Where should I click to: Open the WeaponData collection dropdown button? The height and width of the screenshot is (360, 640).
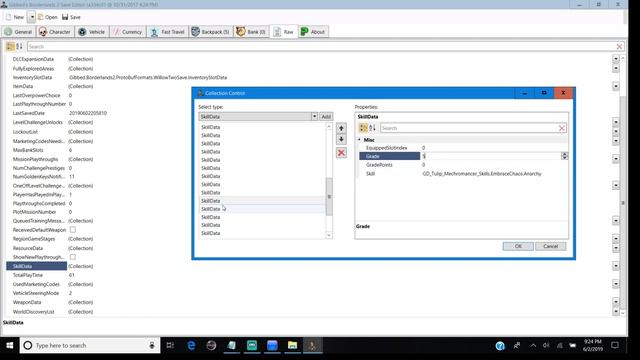point(616,302)
